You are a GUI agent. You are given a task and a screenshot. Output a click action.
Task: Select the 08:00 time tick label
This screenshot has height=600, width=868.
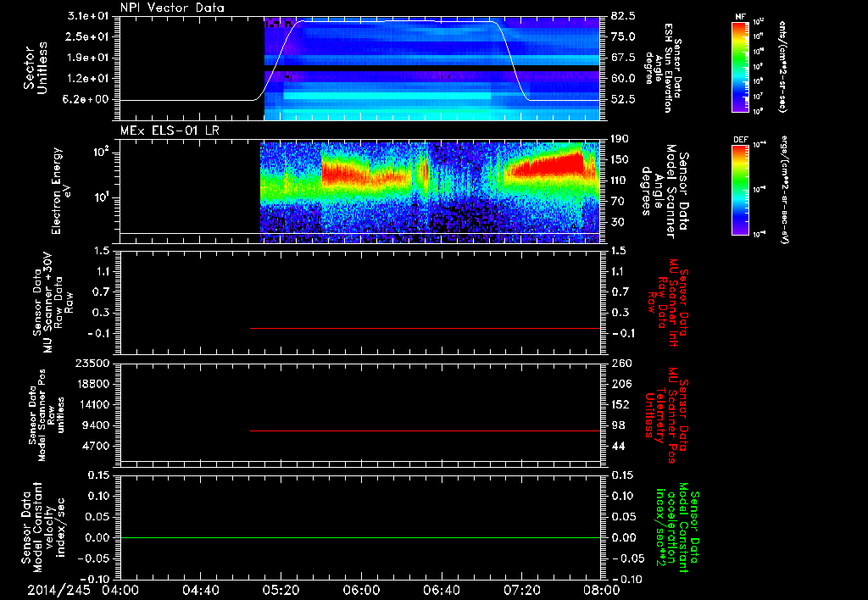[602, 590]
